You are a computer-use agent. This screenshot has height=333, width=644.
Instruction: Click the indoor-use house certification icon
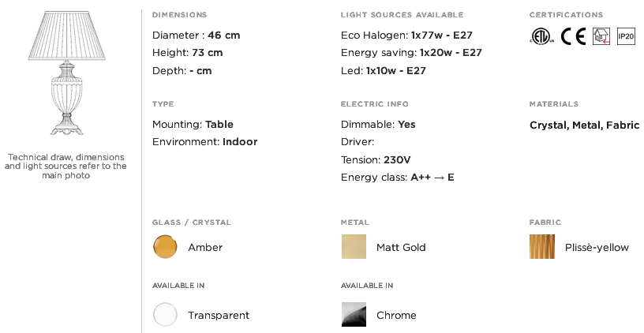coord(601,36)
